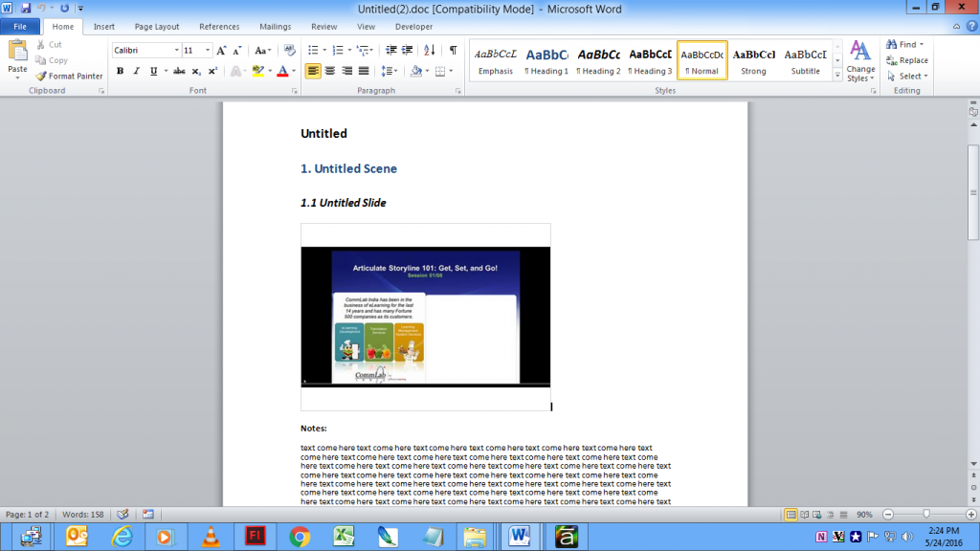Toggle Superscript formatting
Viewport: 980px width, 551px height.
point(212,71)
